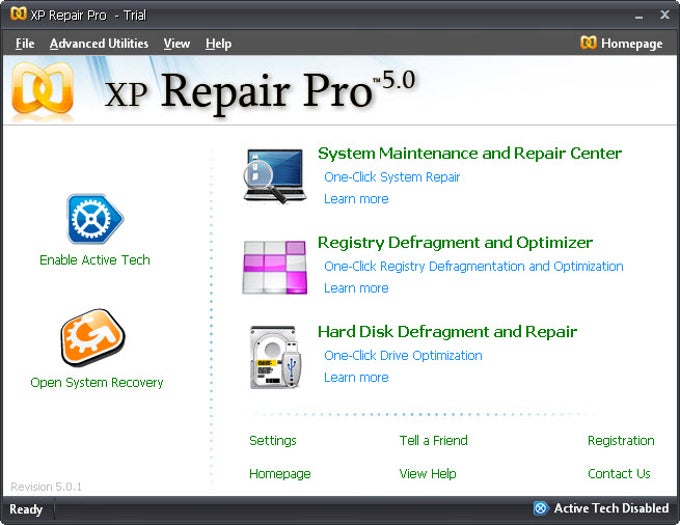
Task: Click Learn more under Registry Defragment
Action: tap(356, 288)
